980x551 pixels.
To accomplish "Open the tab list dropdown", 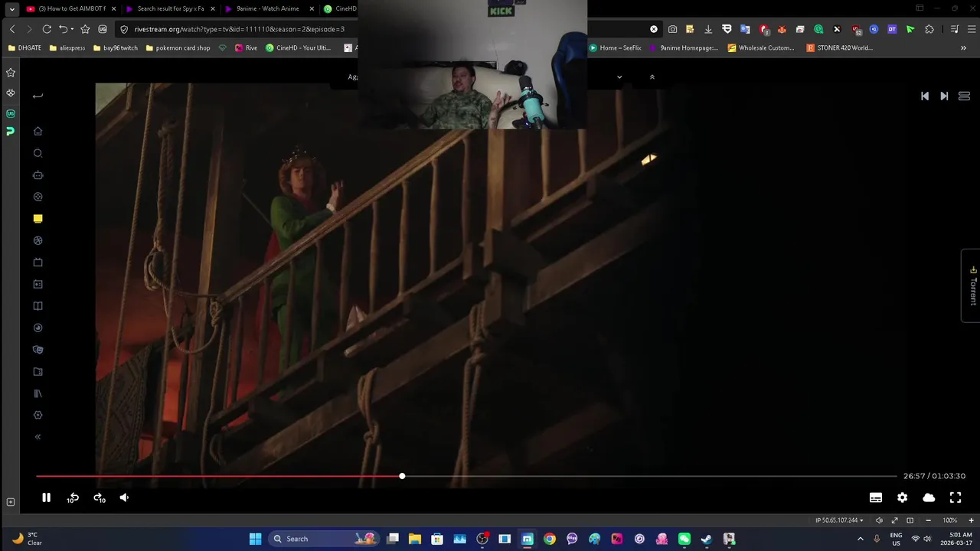I will pos(11,8).
